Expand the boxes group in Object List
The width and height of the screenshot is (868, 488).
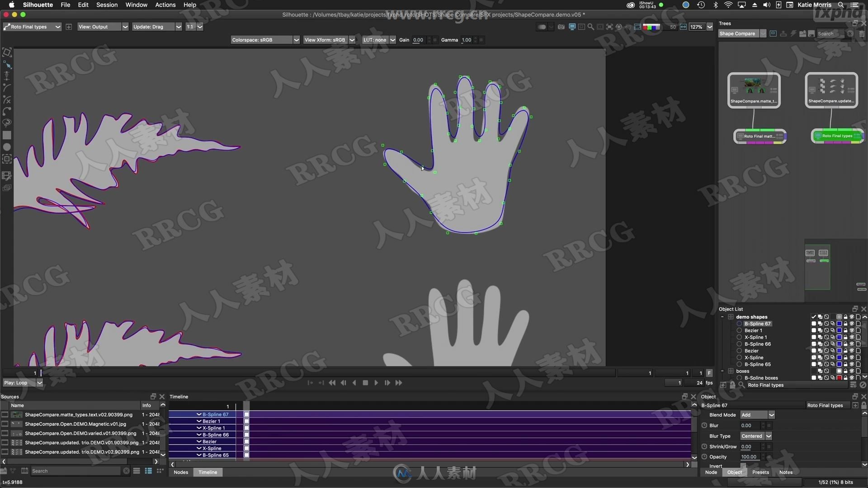point(722,371)
